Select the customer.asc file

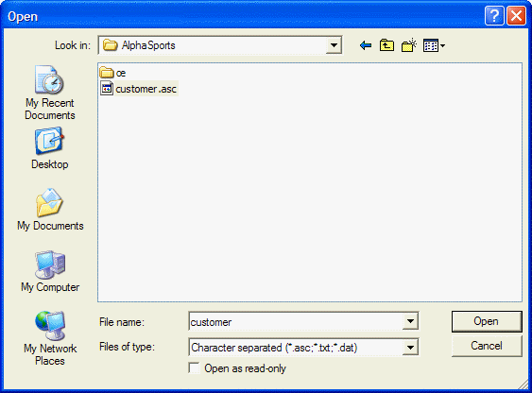(139, 89)
